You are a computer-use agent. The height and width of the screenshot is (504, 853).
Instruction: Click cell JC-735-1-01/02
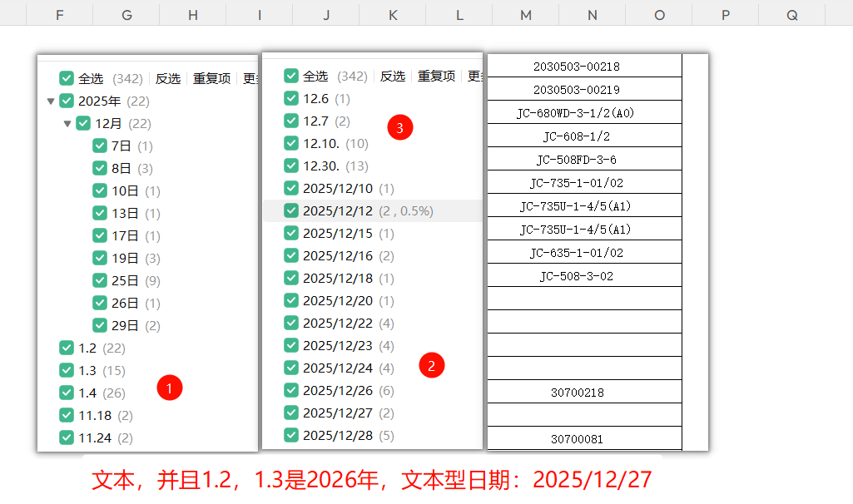584,182
